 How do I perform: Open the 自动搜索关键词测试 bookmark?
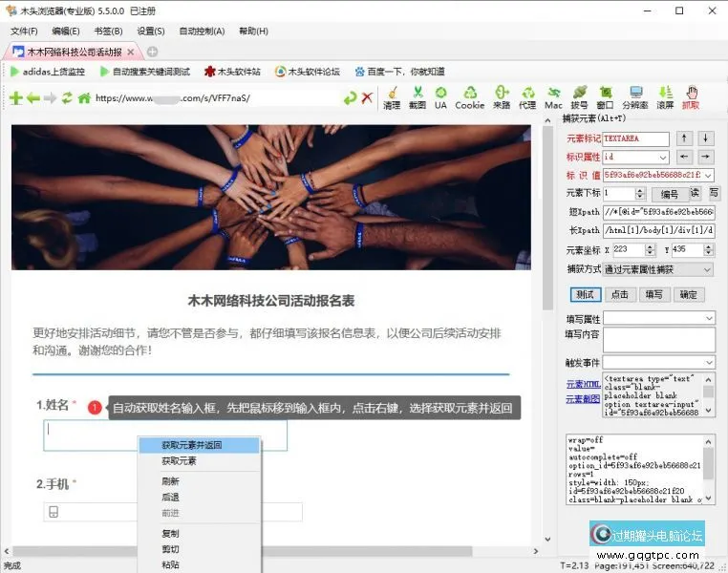point(145,72)
